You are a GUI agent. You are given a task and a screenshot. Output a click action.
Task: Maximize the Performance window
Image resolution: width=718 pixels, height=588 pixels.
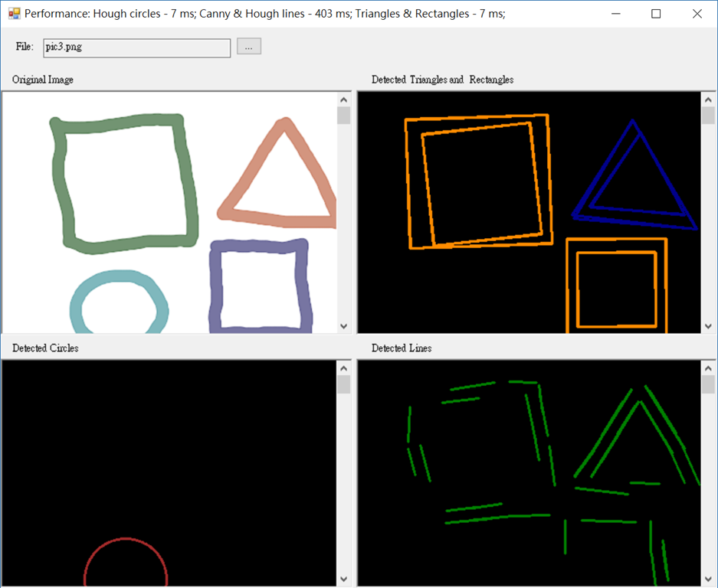pos(656,14)
